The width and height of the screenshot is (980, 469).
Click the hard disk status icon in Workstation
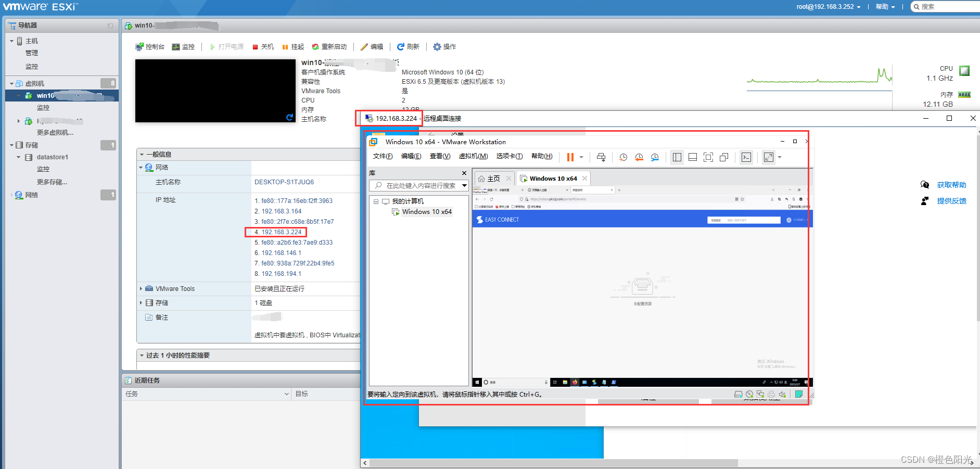pyautogui.click(x=738, y=395)
